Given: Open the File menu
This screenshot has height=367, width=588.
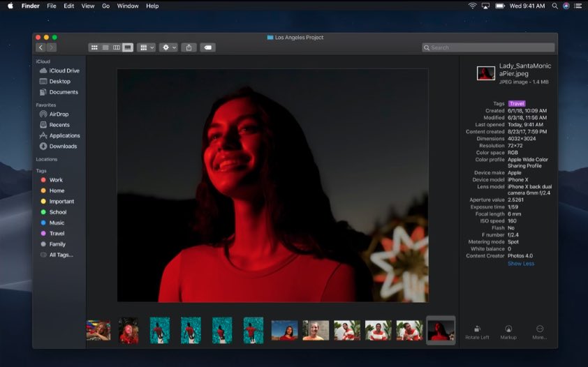Looking at the screenshot, I should coord(52,6).
